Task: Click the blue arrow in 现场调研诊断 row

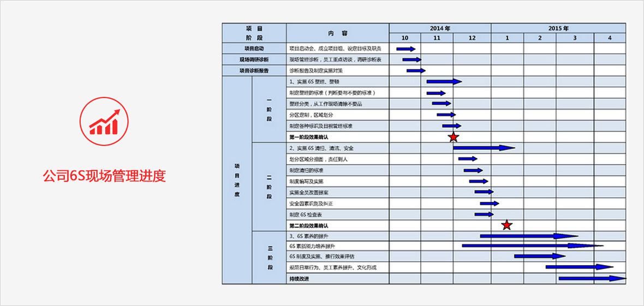Action: (411, 59)
